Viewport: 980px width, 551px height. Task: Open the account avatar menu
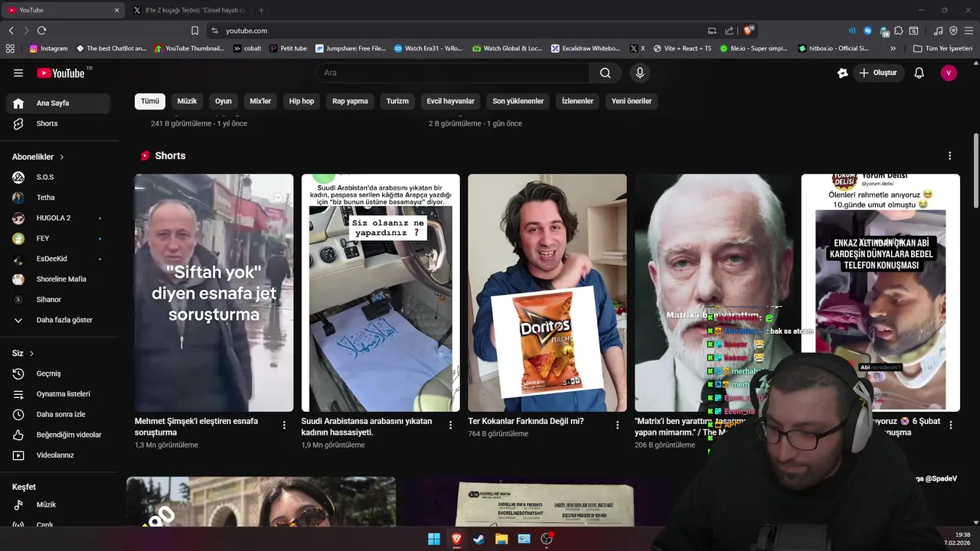coord(949,73)
